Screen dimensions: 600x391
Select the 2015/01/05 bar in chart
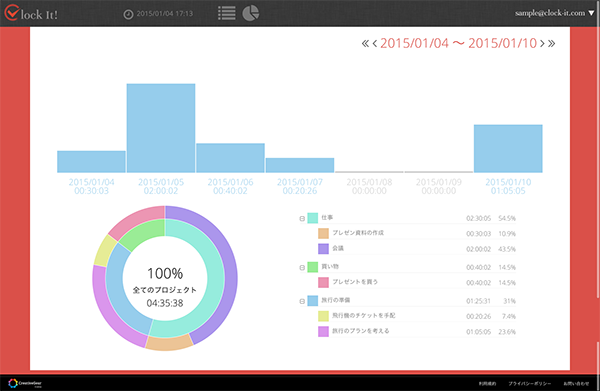point(161,128)
